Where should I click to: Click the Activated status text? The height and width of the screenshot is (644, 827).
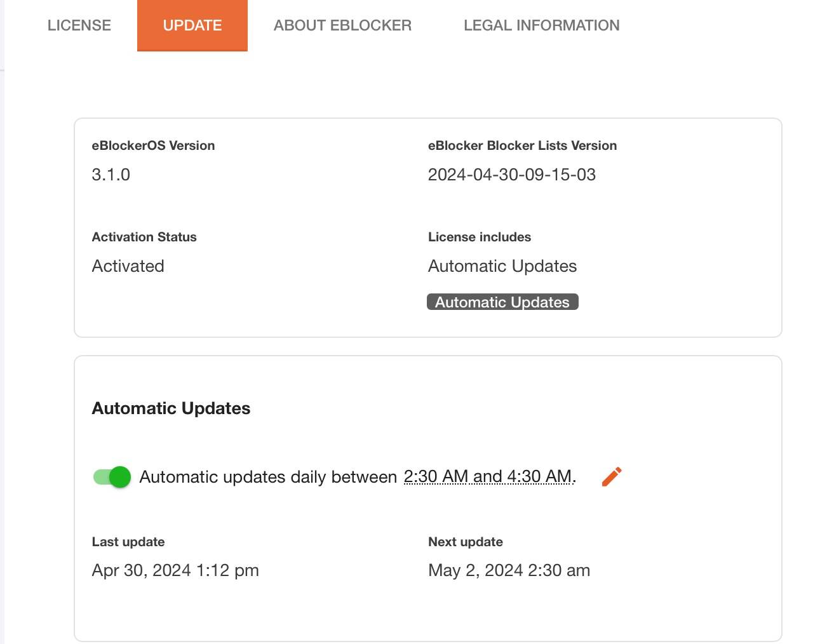pyautogui.click(x=128, y=266)
